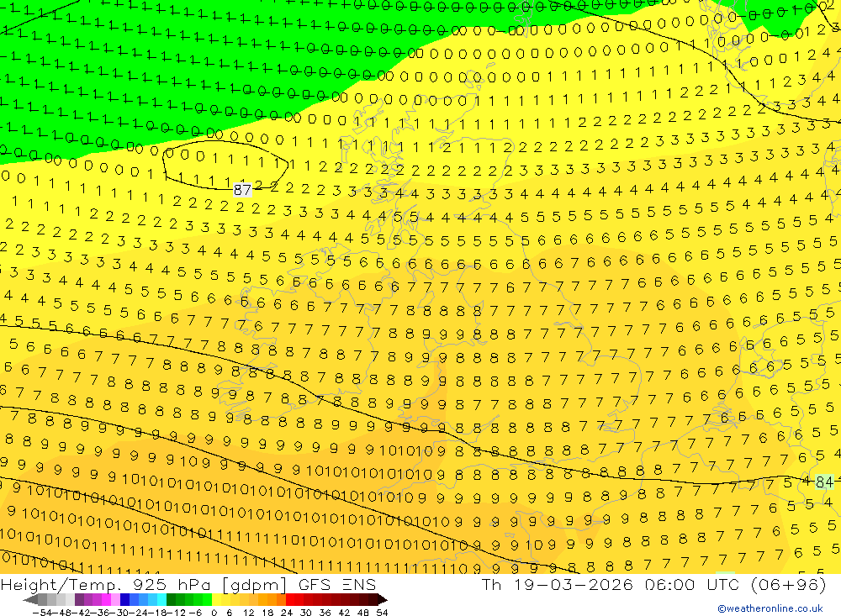Pick the darkest green legend swatch
The width and height of the screenshot is (841, 616).
(171, 599)
